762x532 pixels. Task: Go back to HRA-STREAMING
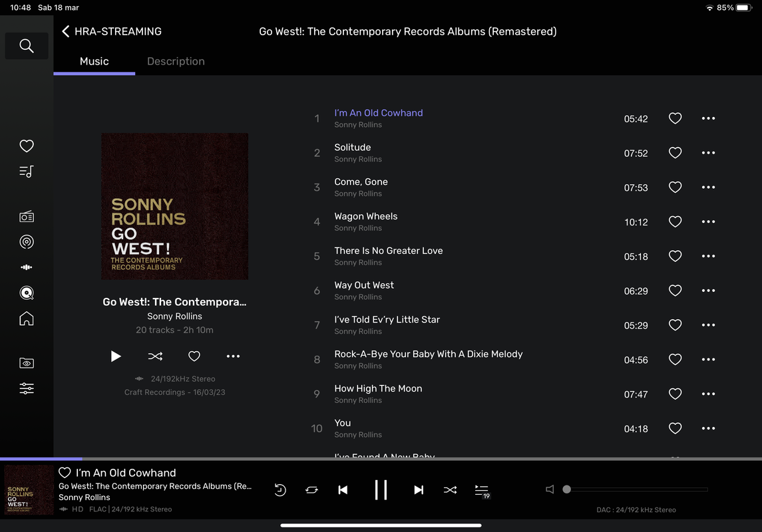[x=112, y=31]
